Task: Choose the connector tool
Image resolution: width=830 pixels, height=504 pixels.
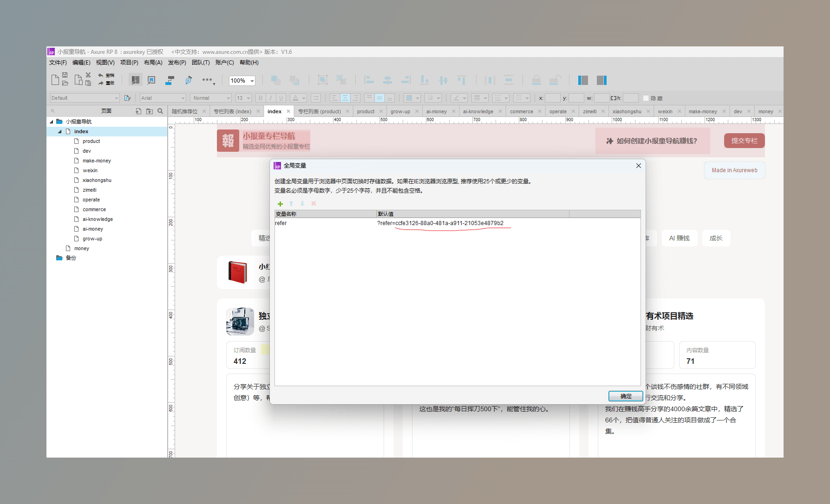Action: pyautogui.click(x=170, y=80)
